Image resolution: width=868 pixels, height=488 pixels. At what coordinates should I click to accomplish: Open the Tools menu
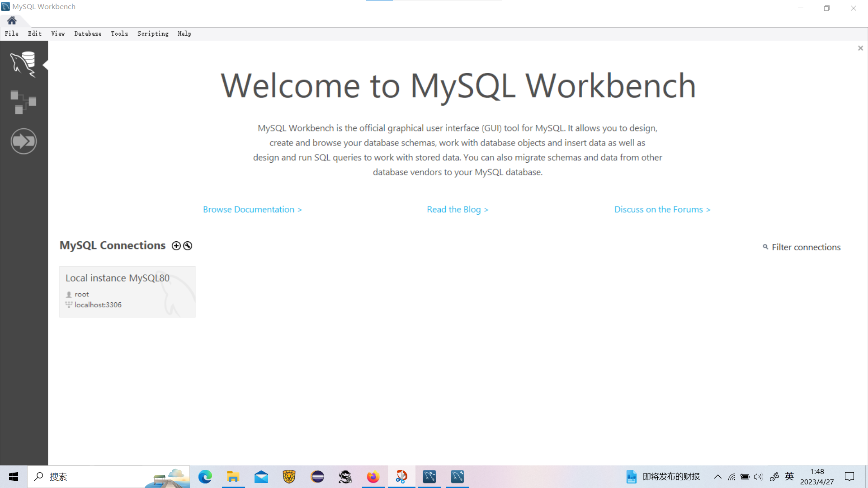click(119, 33)
